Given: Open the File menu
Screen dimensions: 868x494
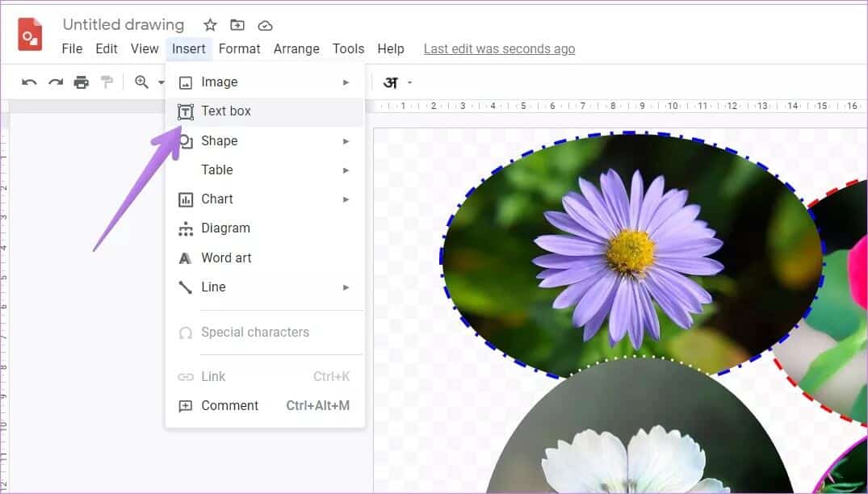Looking at the screenshot, I should (x=72, y=48).
